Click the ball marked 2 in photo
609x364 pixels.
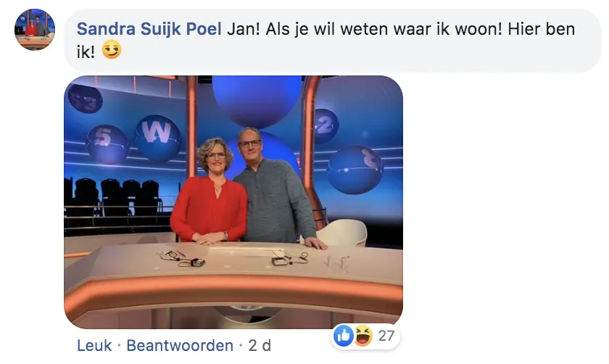(x=326, y=125)
